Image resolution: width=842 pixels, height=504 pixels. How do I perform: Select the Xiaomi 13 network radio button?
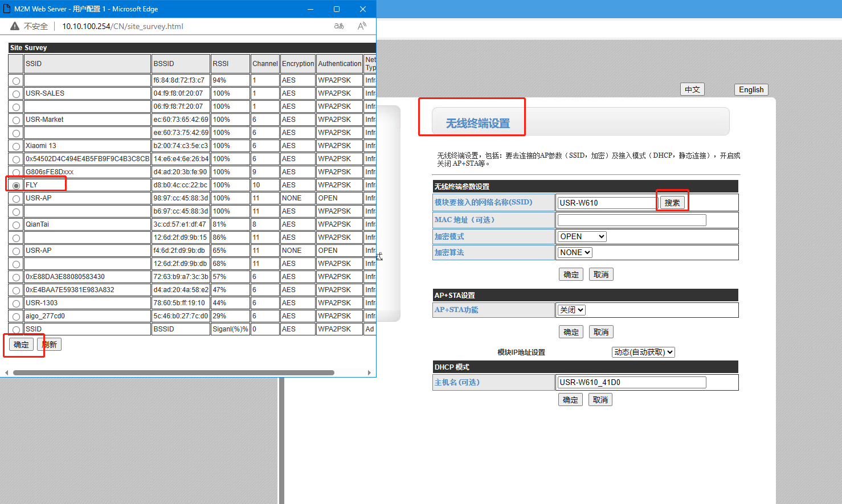click(x=16, y=146)
